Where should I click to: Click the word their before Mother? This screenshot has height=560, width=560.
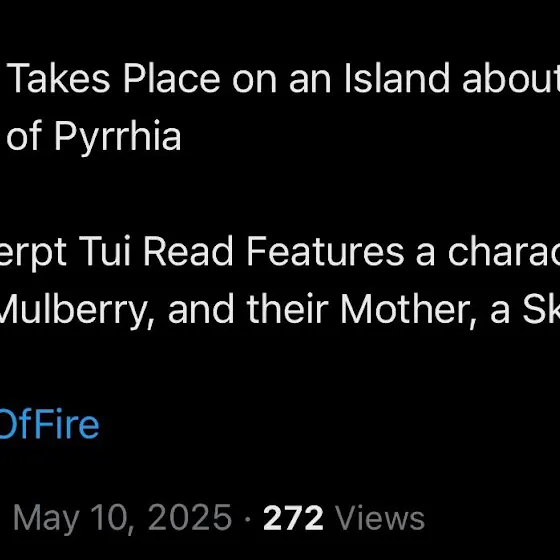[x=288, y=308]
